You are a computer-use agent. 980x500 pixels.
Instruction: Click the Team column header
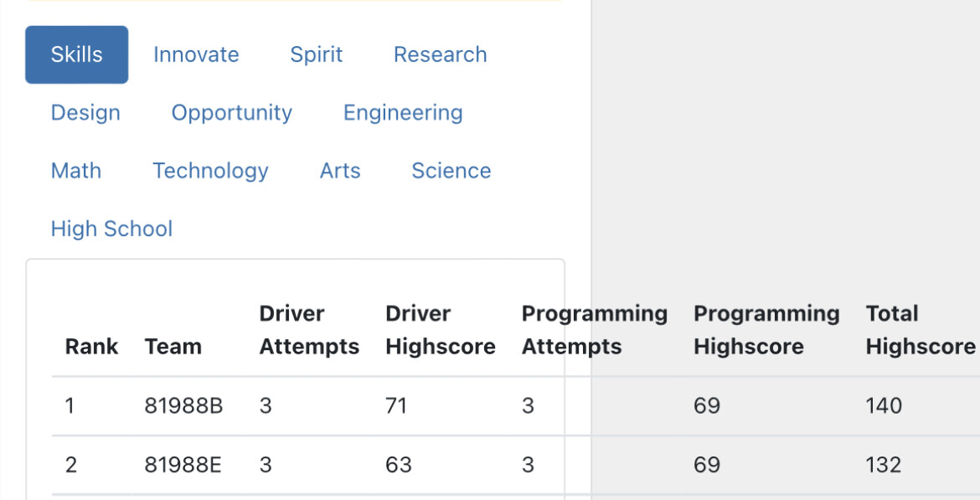pos(173,346)
